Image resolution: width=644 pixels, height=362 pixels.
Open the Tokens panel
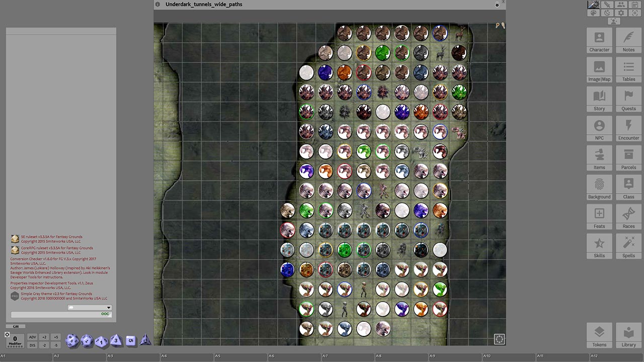[x=599, y=335]
